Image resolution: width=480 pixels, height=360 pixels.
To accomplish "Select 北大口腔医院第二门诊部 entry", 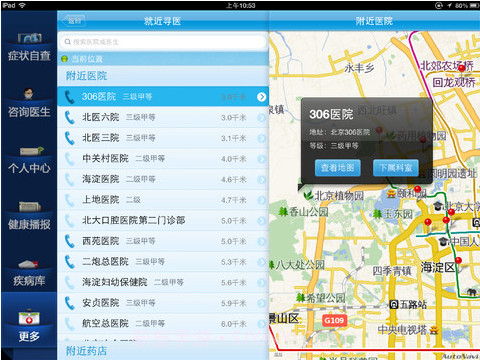I will (x=134, y=221).
